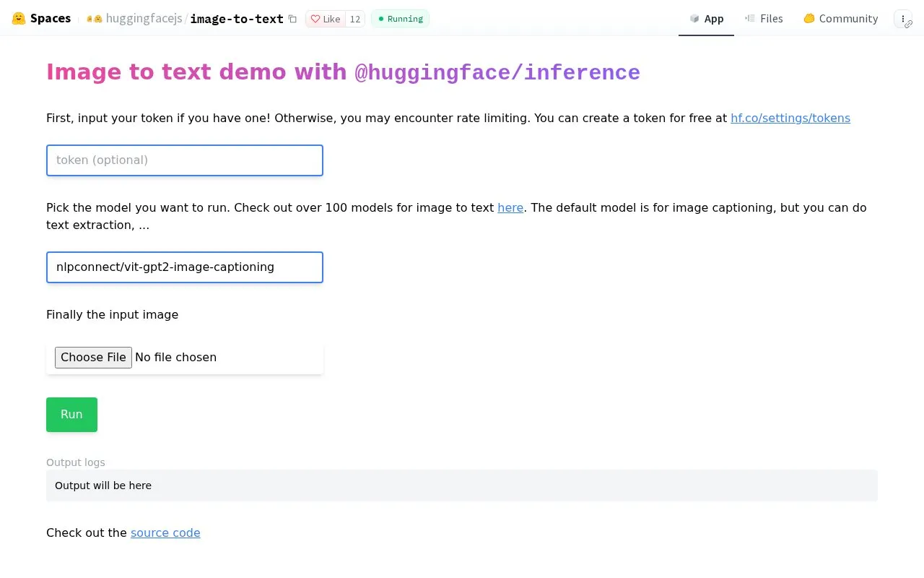Screen dimensions: 924x578
Task: Click the Running status badge
Action: 400,19
